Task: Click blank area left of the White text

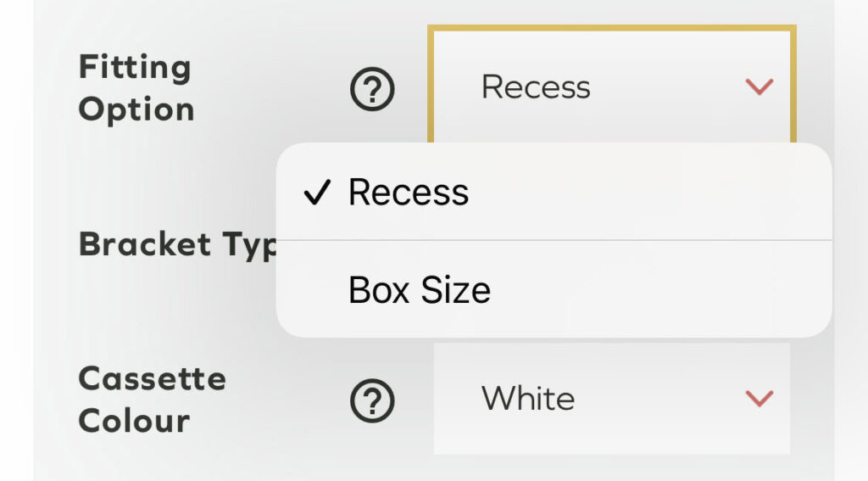Action: click(456, 398)
